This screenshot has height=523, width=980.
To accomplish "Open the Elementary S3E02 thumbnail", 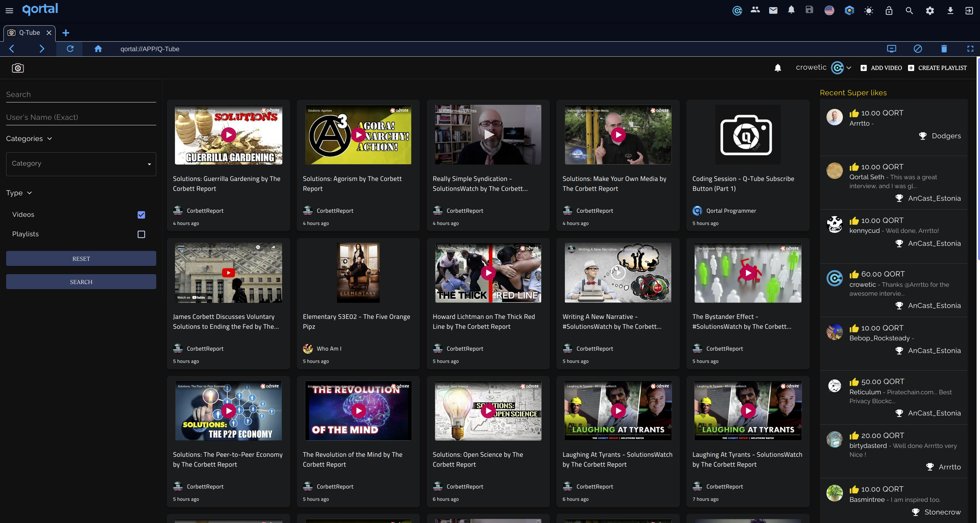I will point(358,272).
